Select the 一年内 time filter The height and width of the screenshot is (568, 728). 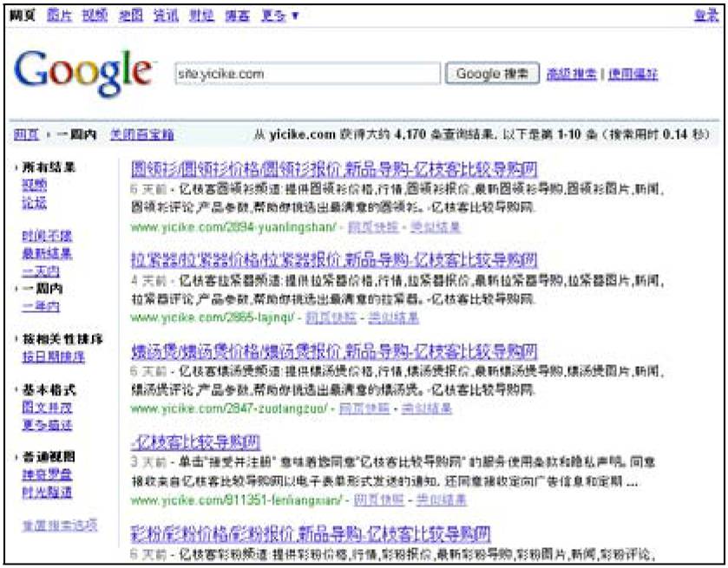41,306
